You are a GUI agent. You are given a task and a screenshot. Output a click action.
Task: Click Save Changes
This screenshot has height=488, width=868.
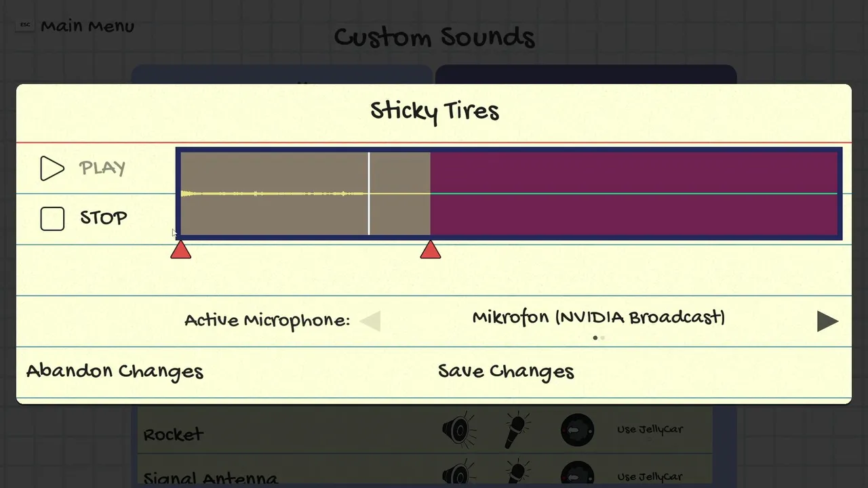(506, 371)
